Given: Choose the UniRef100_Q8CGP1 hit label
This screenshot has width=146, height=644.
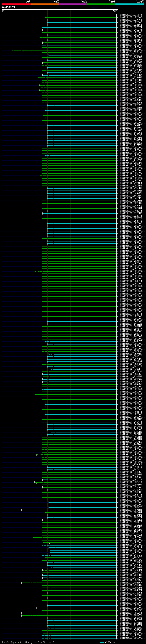Looking at the screenshot, I should click(131, 163).
